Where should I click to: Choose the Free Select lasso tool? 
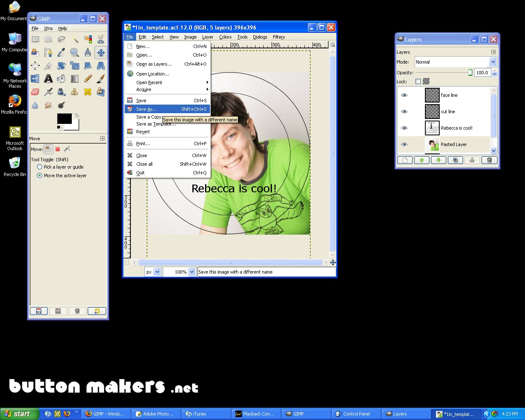point(62,39)
